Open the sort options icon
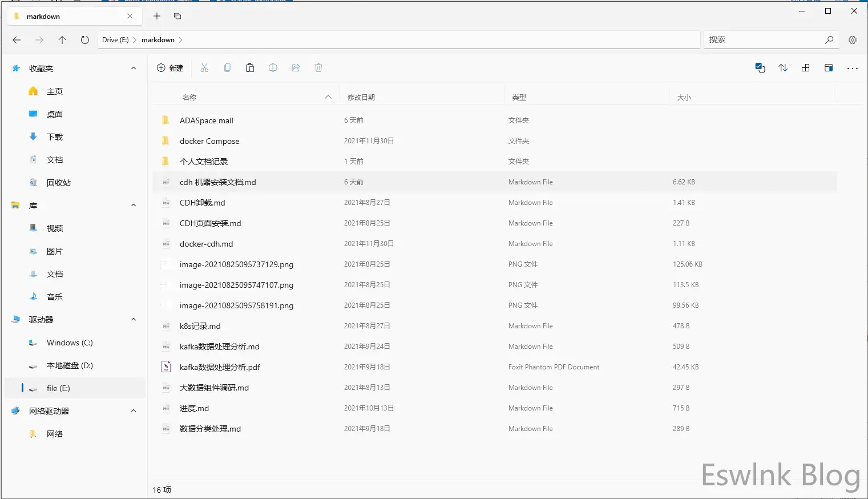Screen dimensions: 868x499 click(783, 68)
